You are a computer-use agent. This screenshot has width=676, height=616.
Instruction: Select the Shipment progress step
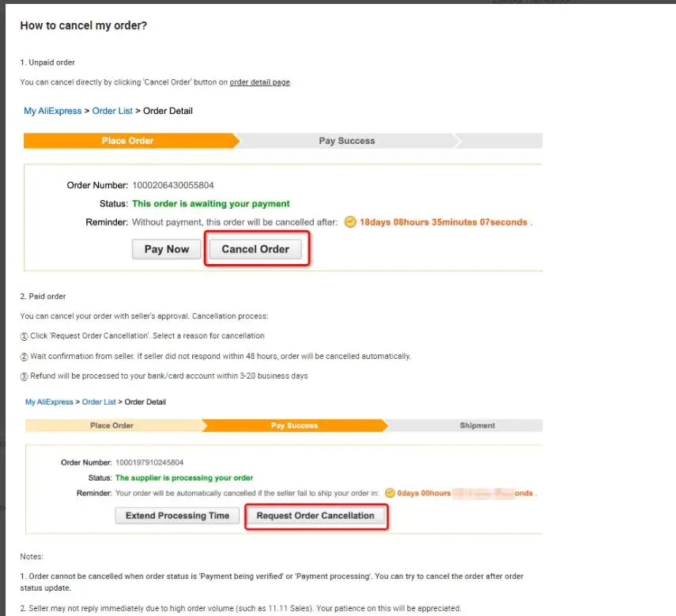pos(477,425)
